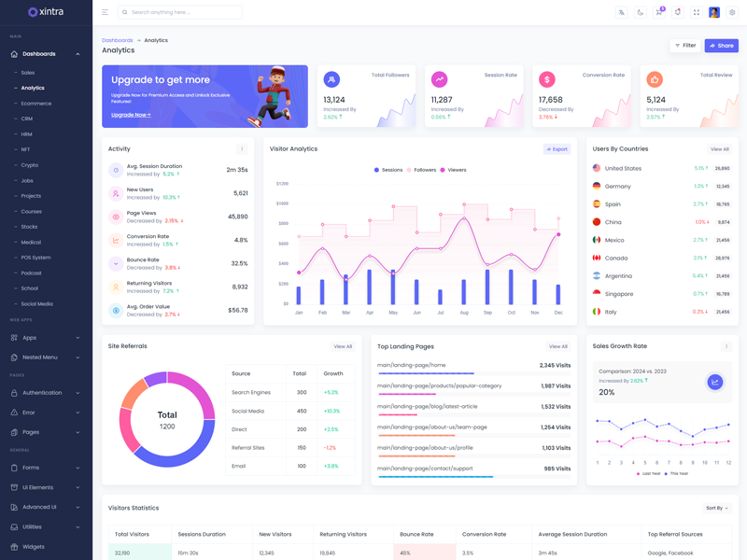747x560 pixels.
Task: Select CRM dashboard in sidebar
Action: click(x=27, y=119)
